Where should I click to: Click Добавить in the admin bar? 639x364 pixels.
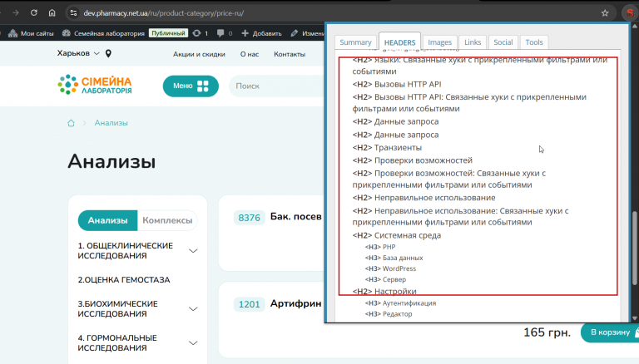(x=261, y=33)
